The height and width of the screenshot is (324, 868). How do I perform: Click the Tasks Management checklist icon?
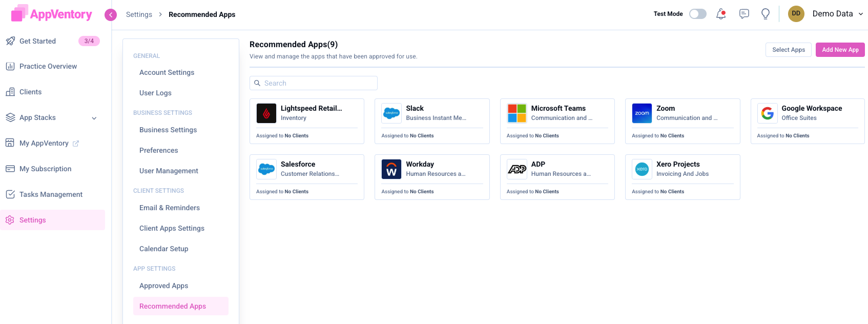tap(10, 194)
